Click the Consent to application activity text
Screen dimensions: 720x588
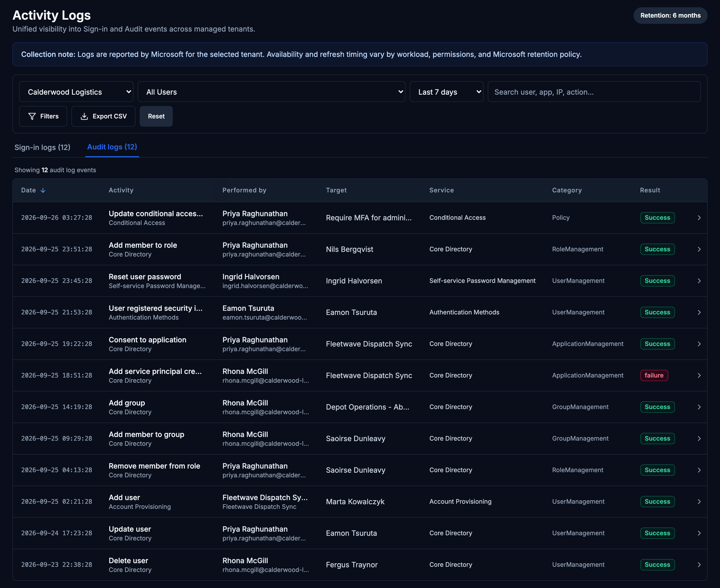click(x=147, y=340)
